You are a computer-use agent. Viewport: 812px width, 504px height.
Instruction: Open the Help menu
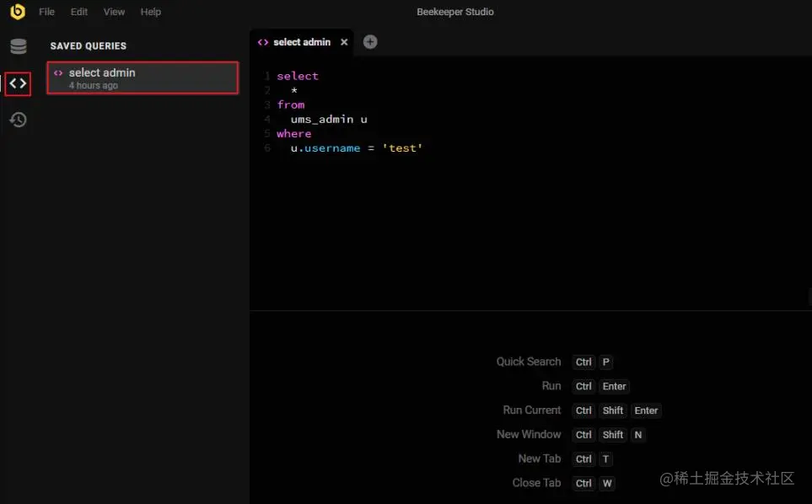point(151,12)
